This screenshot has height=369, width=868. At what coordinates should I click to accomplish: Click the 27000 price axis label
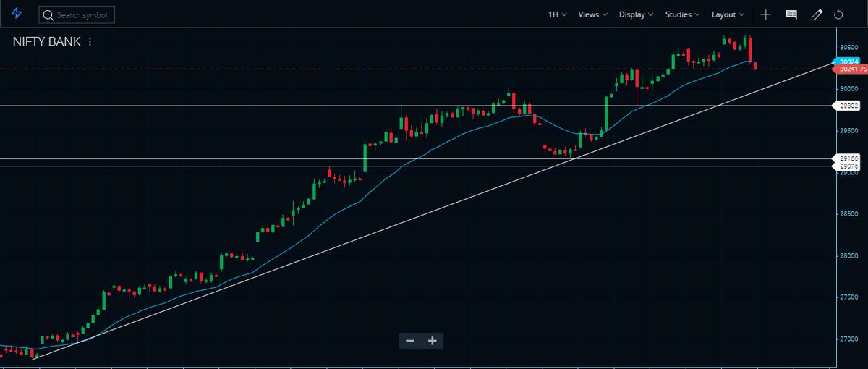[x=849, y=339]
